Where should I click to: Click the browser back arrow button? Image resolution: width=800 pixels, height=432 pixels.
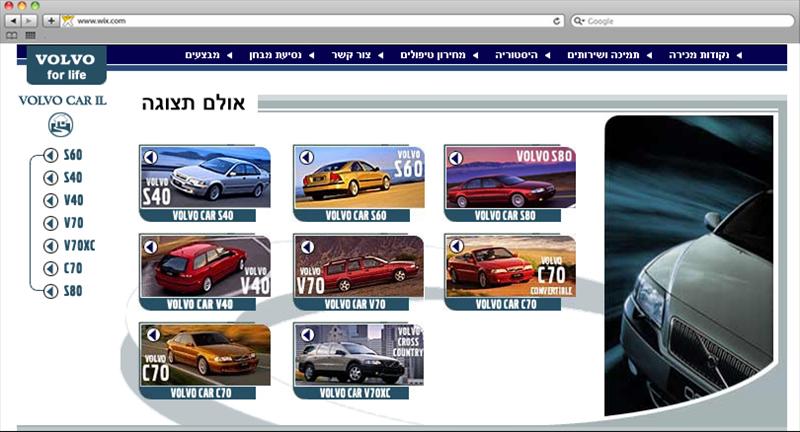tap(13, 21)
